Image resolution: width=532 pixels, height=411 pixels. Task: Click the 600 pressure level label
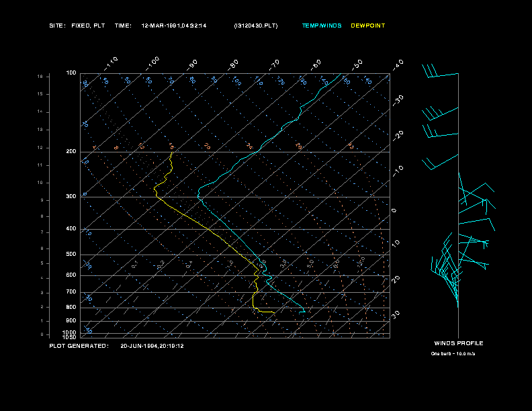tap(71, 275)
